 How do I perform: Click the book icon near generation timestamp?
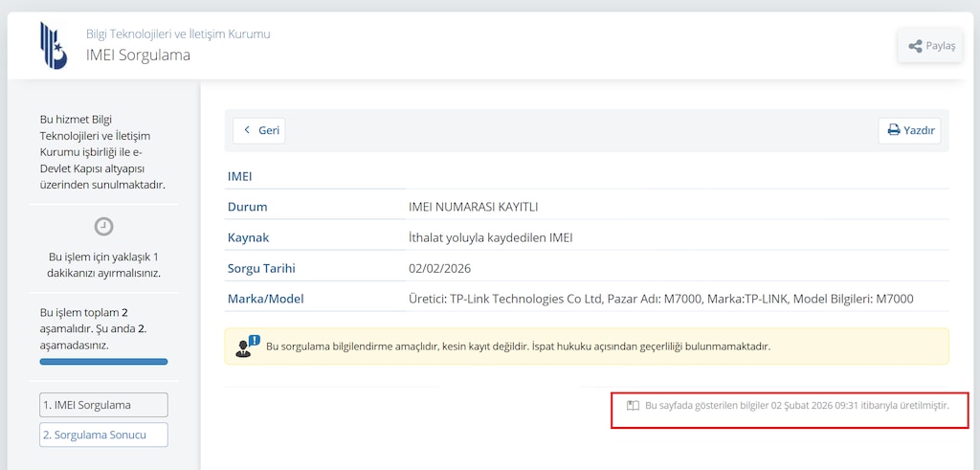[633, 406]
